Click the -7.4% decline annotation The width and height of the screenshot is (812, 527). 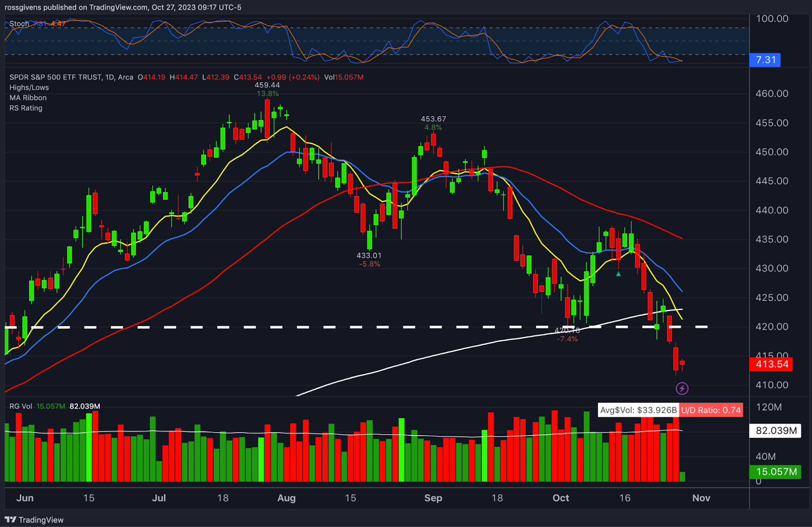tap(567, 339)
